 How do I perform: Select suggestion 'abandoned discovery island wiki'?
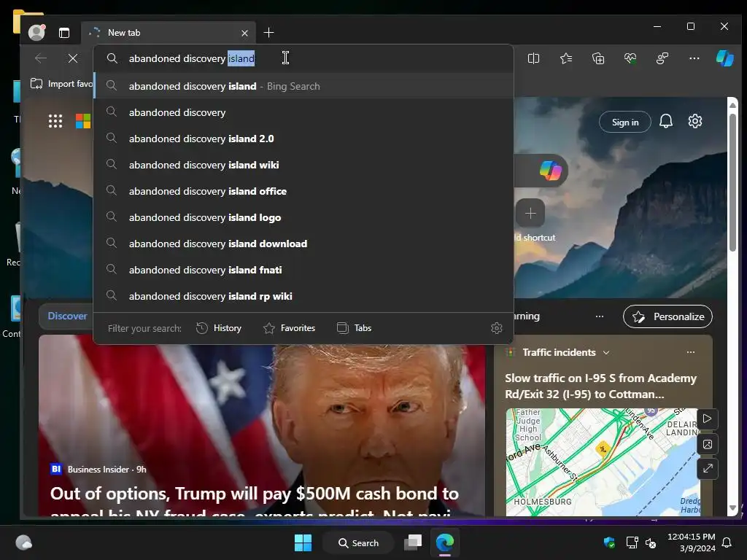point(303,165)
